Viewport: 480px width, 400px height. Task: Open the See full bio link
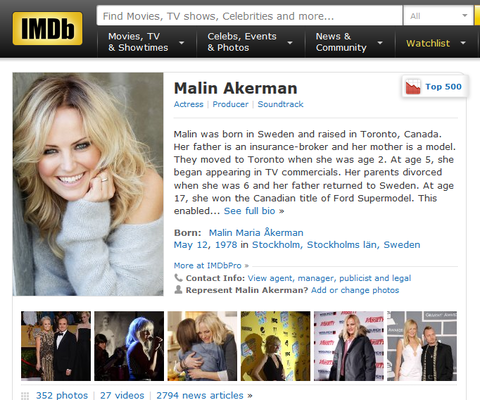coord(254,211)
